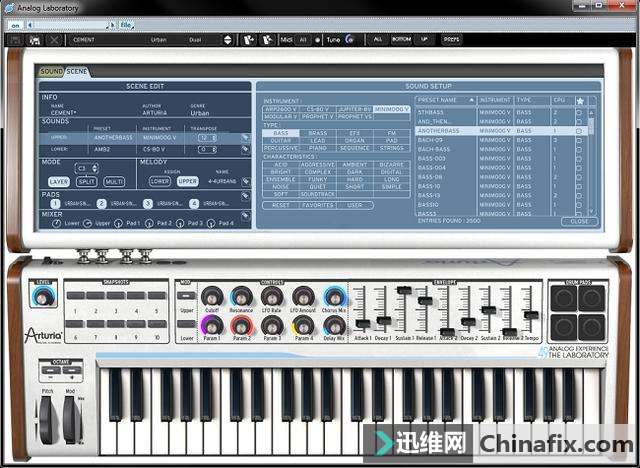Click the USER filter button
The height and width of the screenshot is (468, 640).
(355, 205)
